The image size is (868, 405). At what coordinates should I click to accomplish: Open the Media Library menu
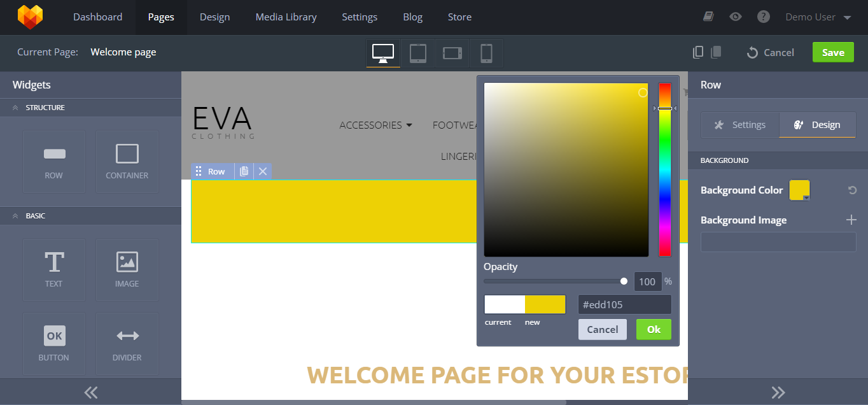point(286,17)
